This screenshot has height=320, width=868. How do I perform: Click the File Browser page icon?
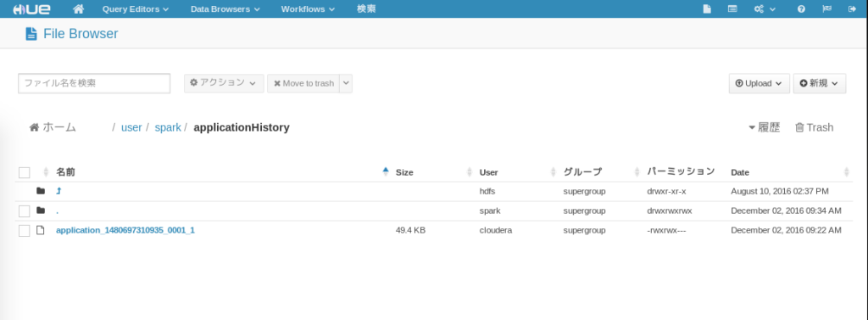tap(31, 34)
